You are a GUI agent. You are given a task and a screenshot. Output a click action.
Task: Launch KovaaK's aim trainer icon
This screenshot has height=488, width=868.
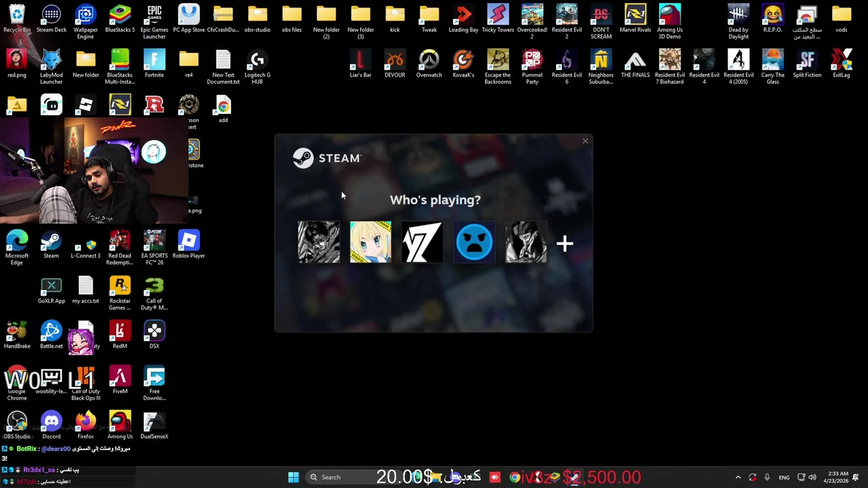[464, 64]
